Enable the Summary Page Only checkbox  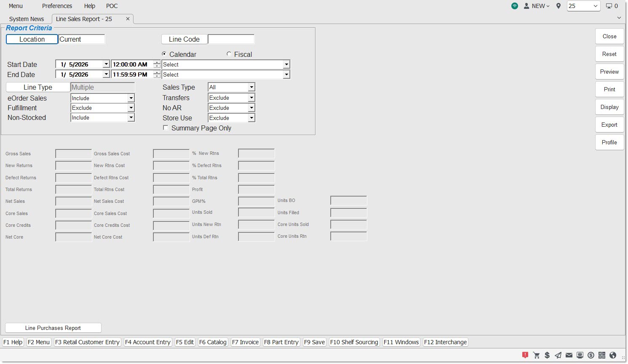pyautogui.click(x=166, y=128)
